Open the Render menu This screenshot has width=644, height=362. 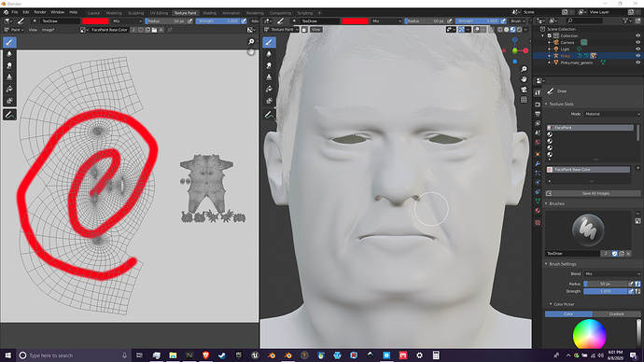coord(40,12)
